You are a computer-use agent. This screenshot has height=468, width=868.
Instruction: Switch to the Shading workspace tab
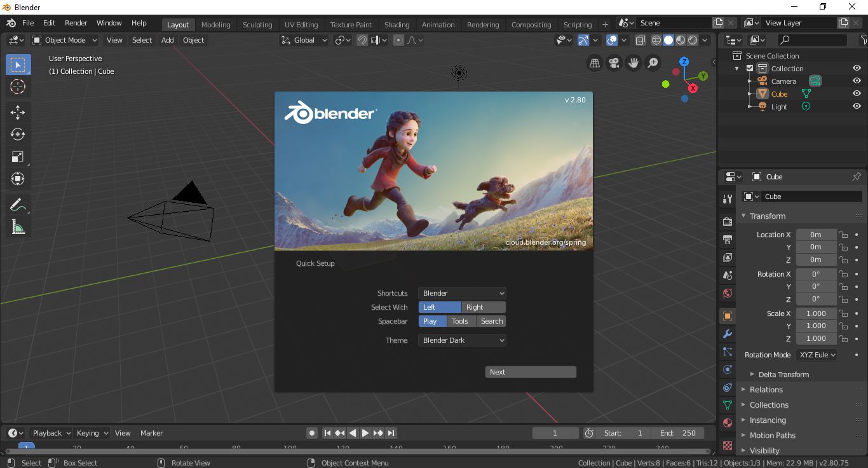(397, 24)
